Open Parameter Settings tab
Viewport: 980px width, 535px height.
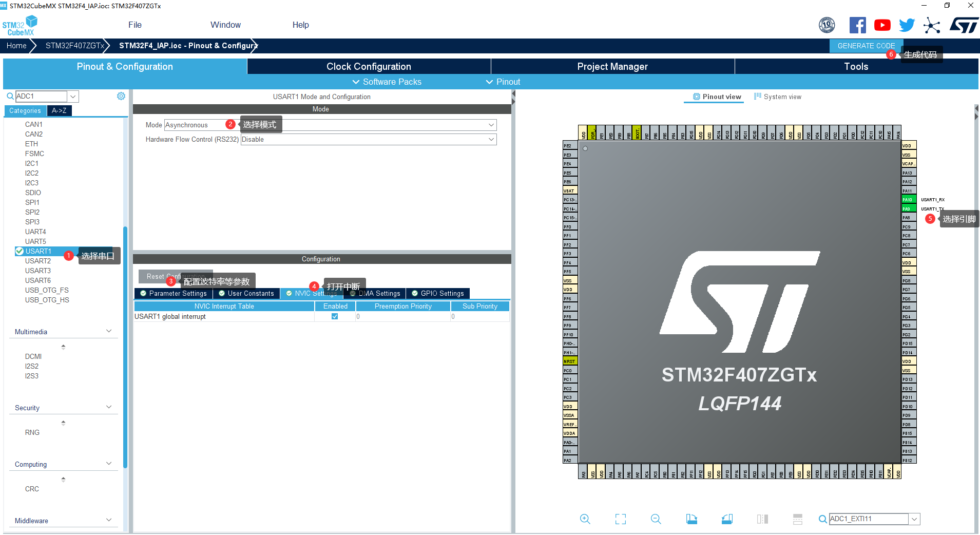(x=174, y=293)
